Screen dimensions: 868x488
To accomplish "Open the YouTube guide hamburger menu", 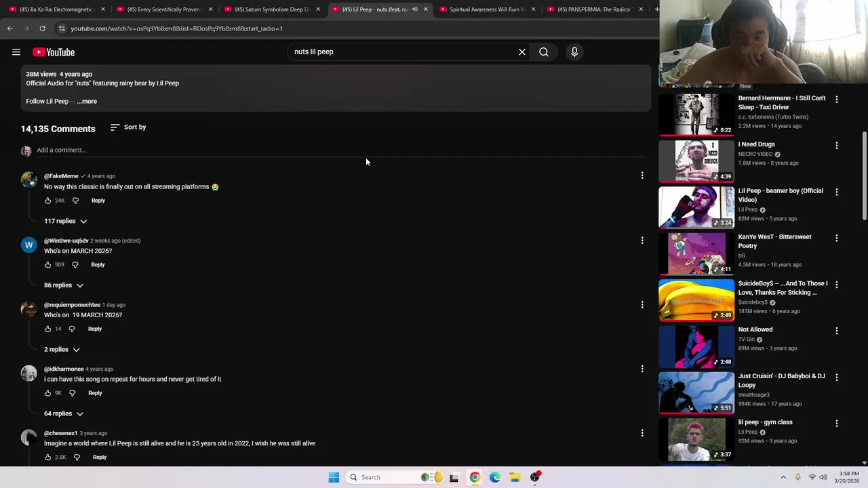I will pyautogui.click(x=16, y=52).
